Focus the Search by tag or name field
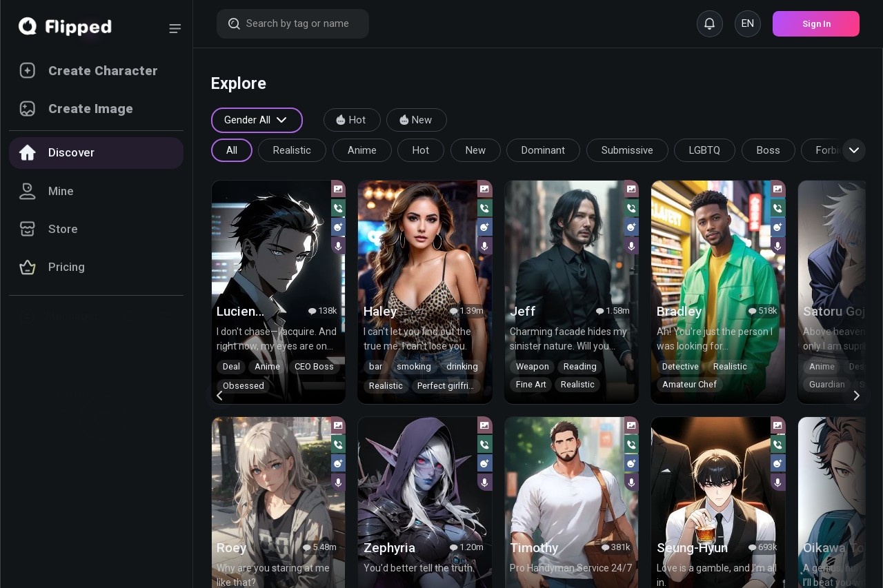 pos(292,23)
